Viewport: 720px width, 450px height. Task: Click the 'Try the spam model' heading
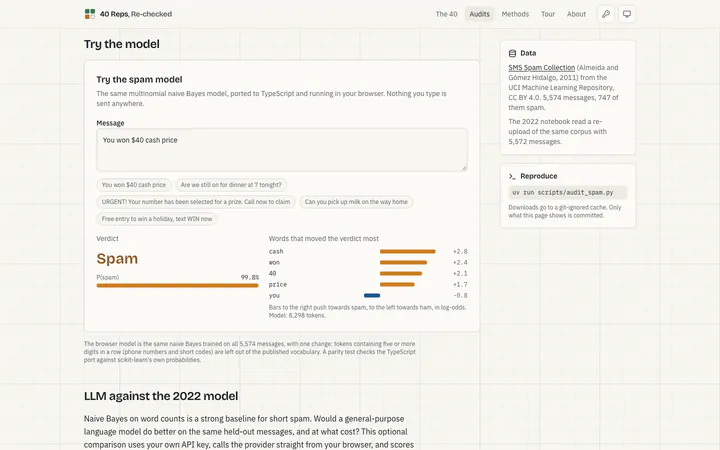(x=139, y=79)
